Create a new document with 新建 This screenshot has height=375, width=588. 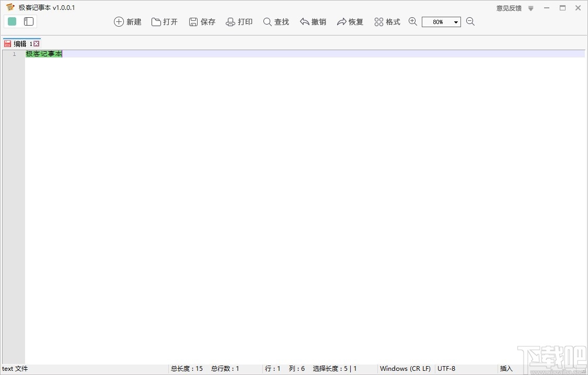[128, 22]
